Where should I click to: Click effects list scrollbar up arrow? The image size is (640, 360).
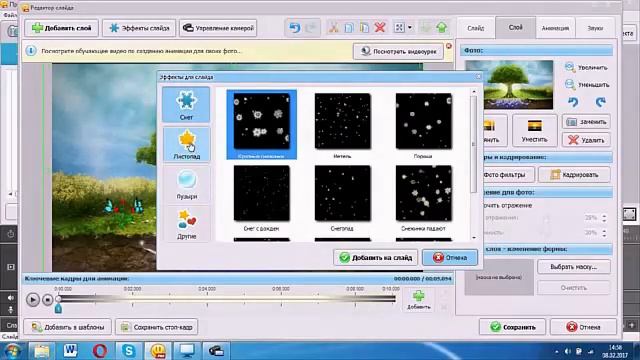473,92
